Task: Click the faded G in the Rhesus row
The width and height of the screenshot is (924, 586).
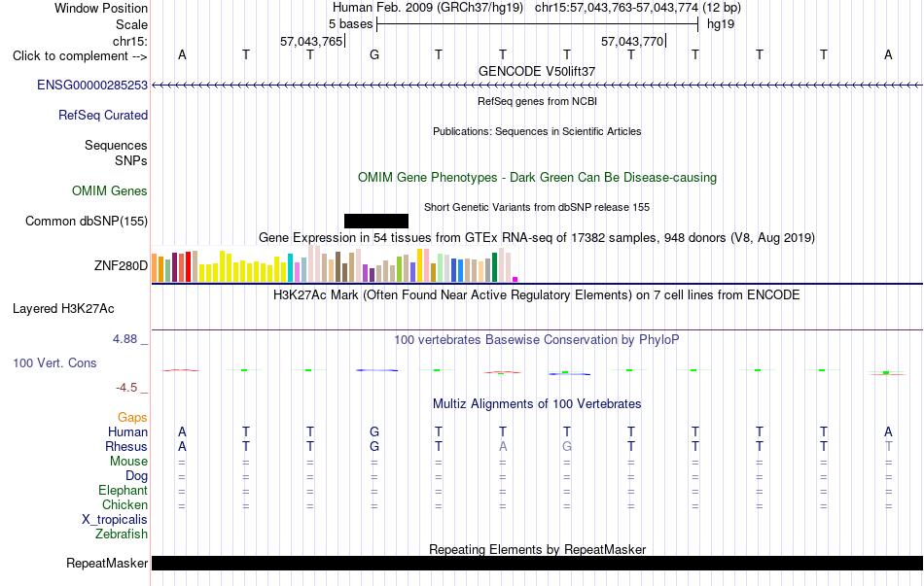Action: (567, 446)
